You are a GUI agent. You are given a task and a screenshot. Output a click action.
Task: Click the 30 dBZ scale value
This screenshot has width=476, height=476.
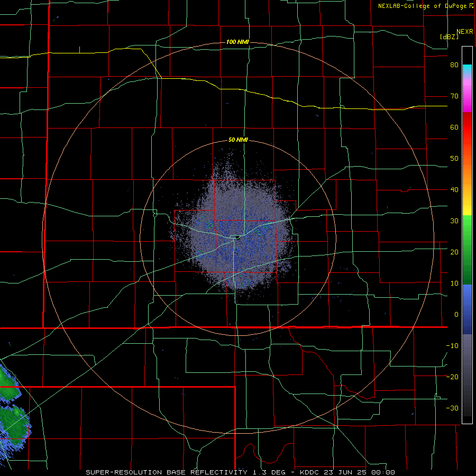click(454, 221)
